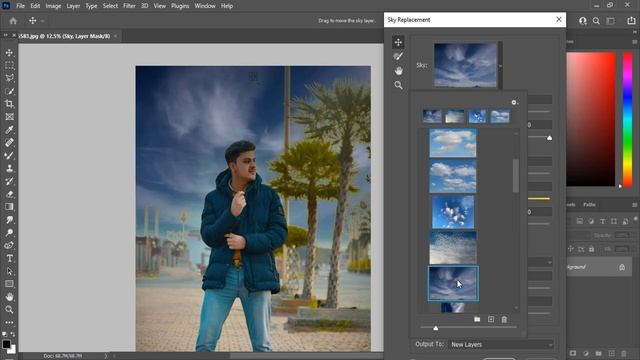Screen dimensions: 640x360
Task: Select the Hand tool in left toolbar
Action: pos(9,297)
